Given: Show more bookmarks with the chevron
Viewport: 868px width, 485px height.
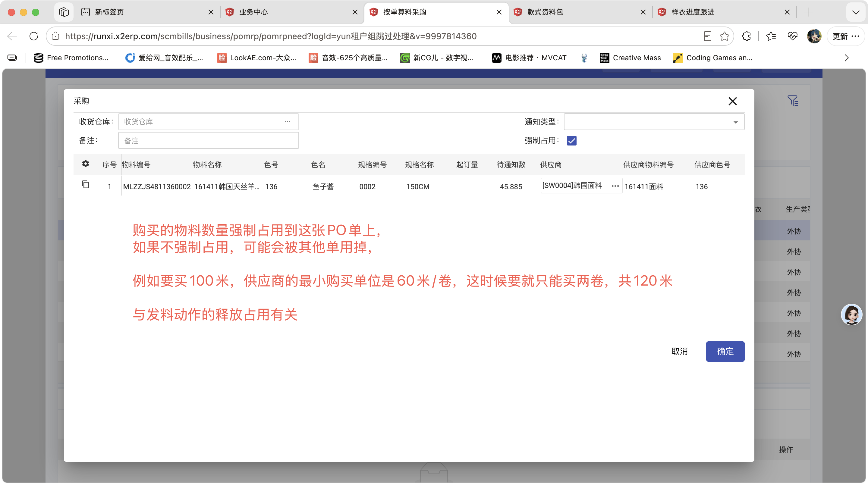Looking at the screenshot, I should 847,58.
